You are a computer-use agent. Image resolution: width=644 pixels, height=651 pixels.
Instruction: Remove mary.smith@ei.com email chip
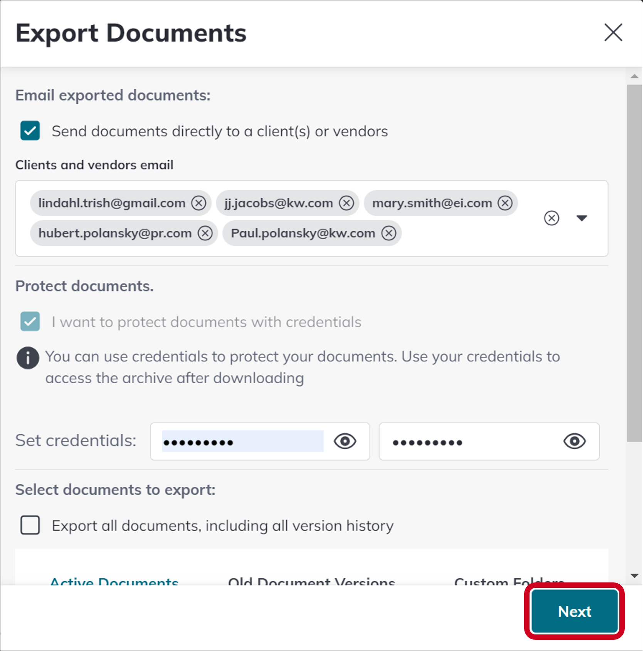(x=505, y=203)
